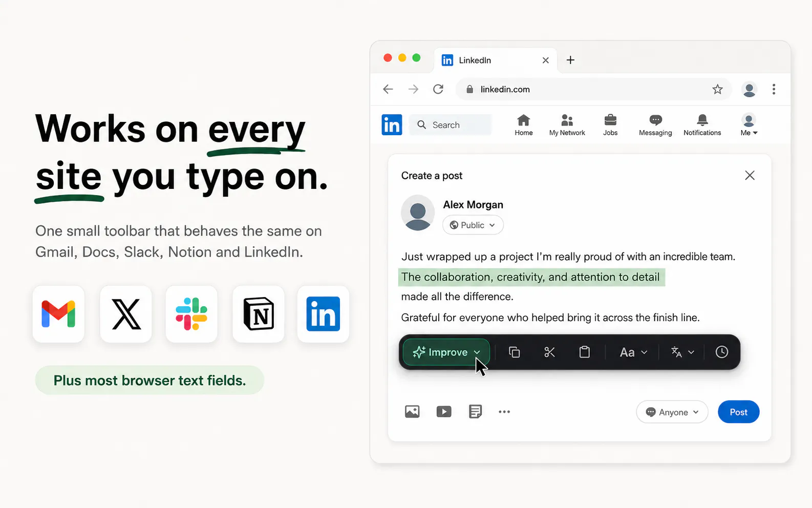812x508 pixels.
Task: Open Messaging
Action: 655,125
